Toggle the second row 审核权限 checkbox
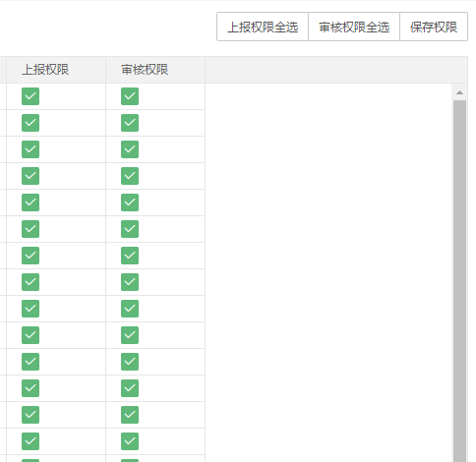 [130, 123]
